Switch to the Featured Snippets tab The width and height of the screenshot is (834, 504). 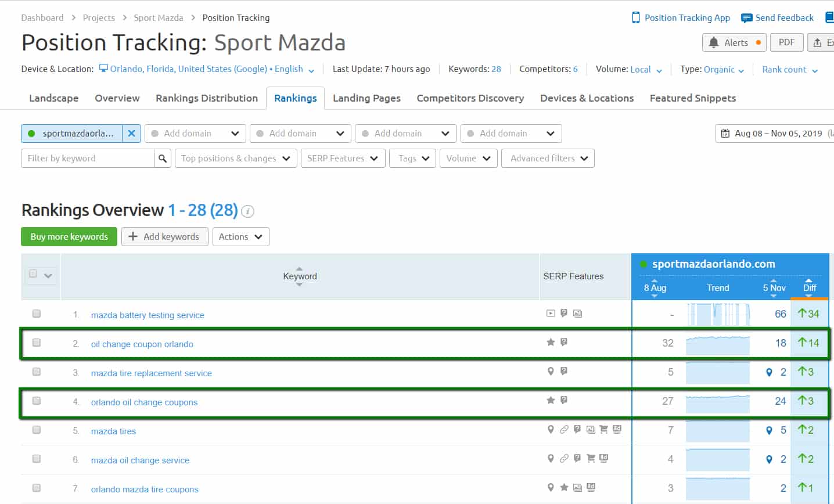(693, 98)
